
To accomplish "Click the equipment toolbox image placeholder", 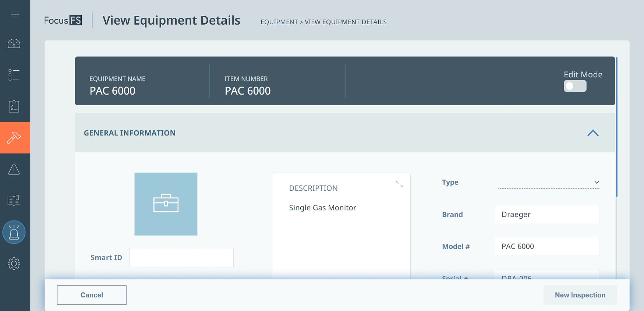I will pyautogui.click(x=166, y=204).
